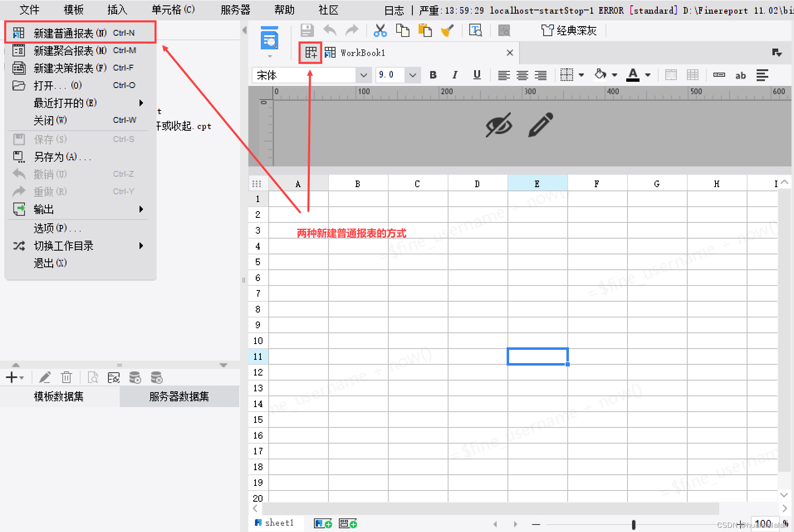794x532 pixels.
Task: Click the font color A swatch
Action: coord(633,75)
